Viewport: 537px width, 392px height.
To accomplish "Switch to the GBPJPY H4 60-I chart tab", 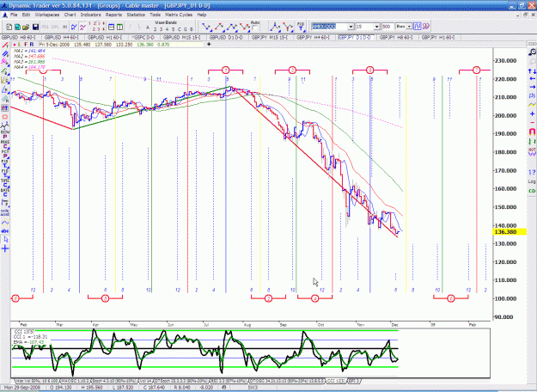I will (x=314, y=37).
